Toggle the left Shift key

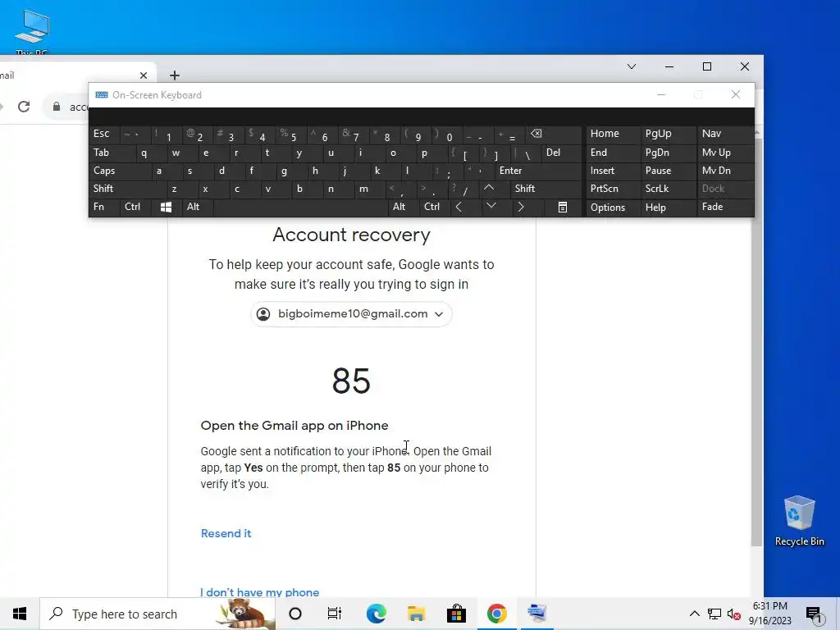click(x=127, y=189)
